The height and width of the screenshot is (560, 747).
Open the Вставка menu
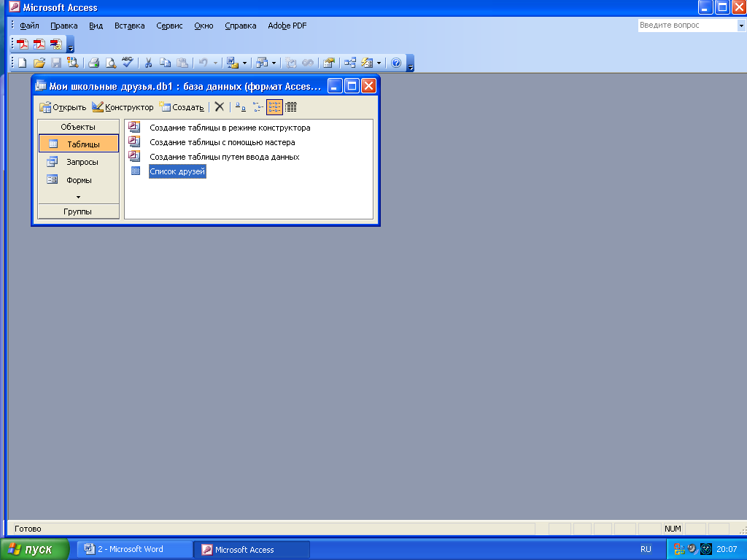130,26
